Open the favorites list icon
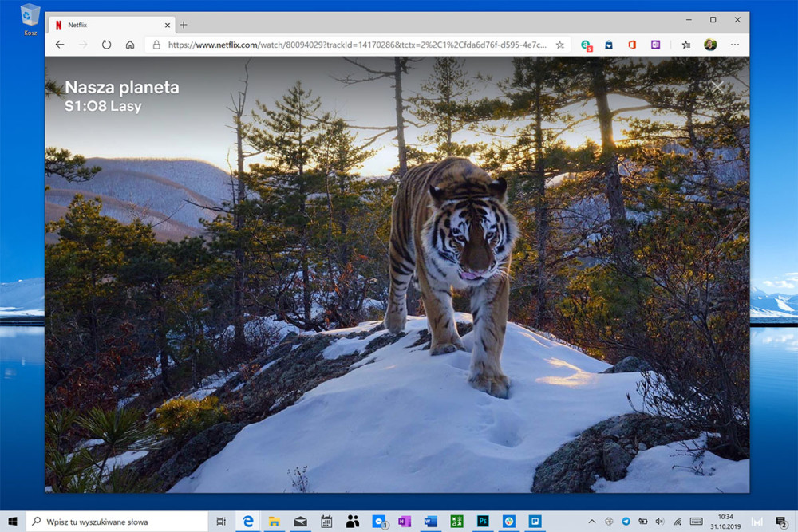Image resolution: width=798 pixels, height=532 pixels. (x=685, y=45)
